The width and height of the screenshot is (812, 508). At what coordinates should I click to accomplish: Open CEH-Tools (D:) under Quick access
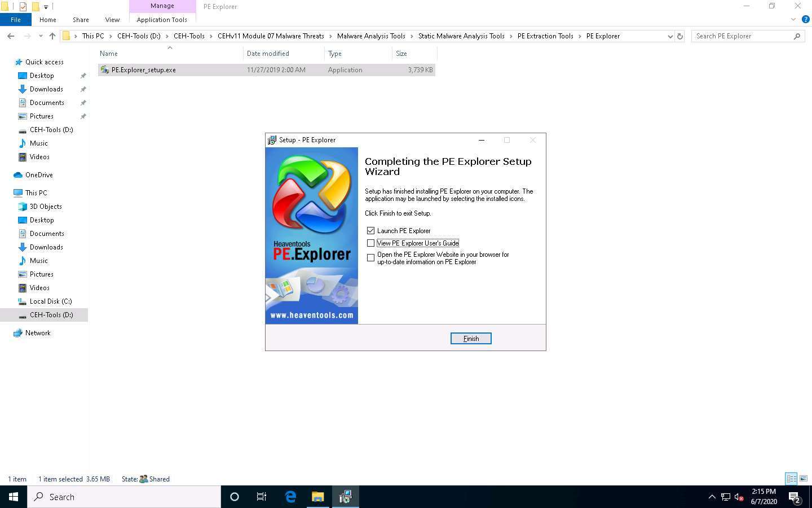51,130
